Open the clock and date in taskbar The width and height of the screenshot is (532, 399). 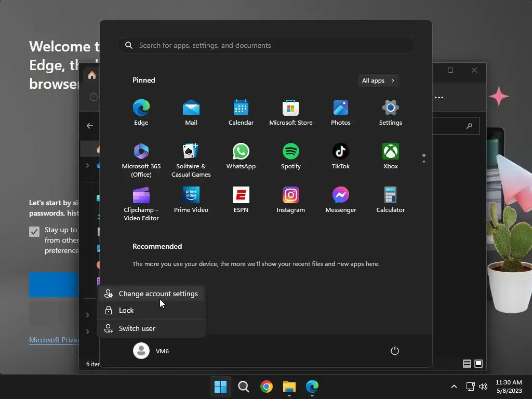(x=509, y=387)
